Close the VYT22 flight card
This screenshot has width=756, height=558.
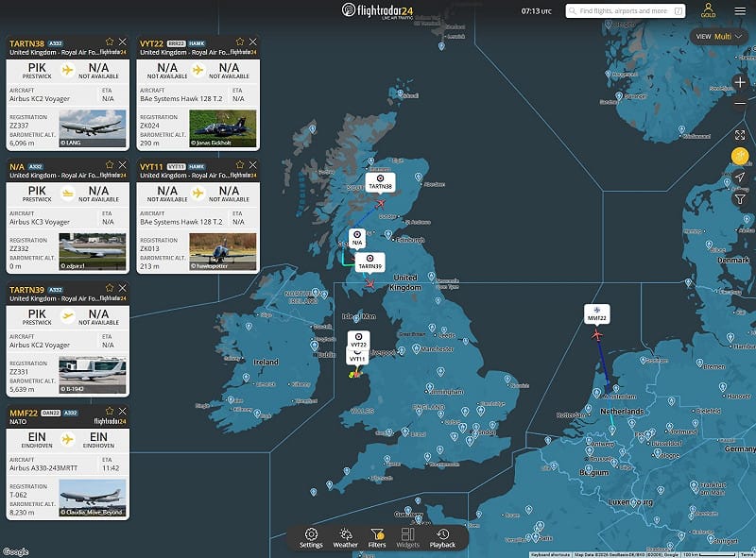(x=253, y=42)
